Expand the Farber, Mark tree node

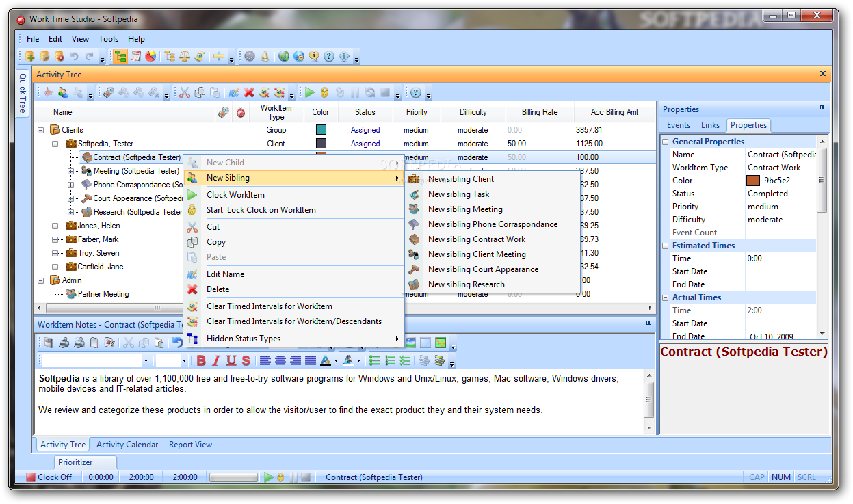(x=55, y=239)
